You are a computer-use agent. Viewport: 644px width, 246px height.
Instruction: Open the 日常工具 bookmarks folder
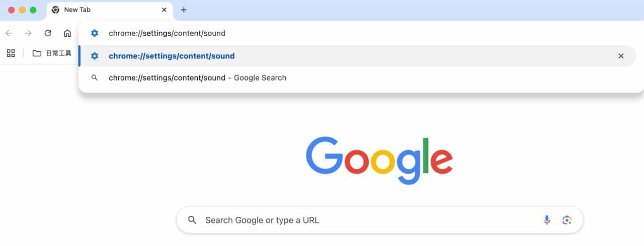[x=52, y=53]
